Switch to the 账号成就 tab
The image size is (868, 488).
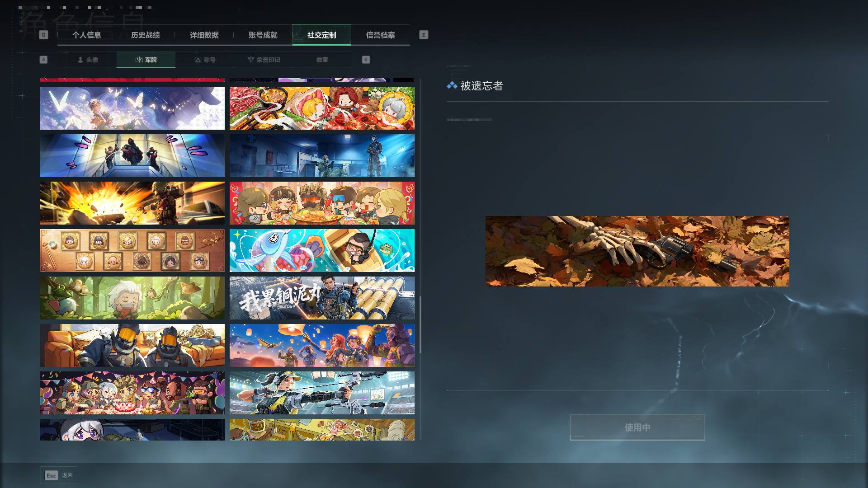[x=263, y=35]
